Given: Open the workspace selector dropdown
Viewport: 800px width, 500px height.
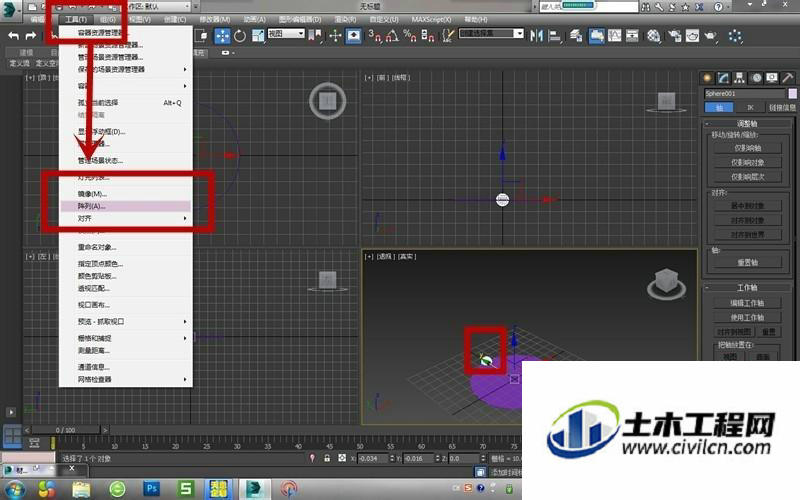Looking at the screenshot, I should tap(158, 6).
